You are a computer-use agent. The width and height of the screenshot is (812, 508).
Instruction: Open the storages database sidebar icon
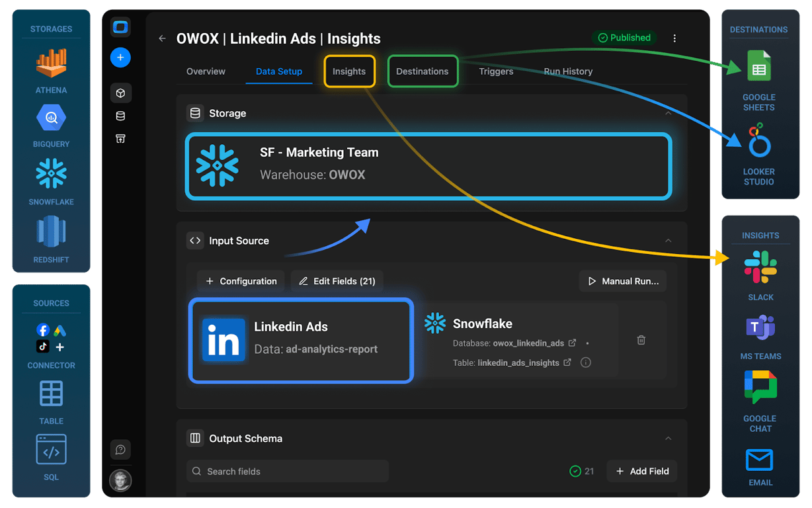click(x=120, y=116)
